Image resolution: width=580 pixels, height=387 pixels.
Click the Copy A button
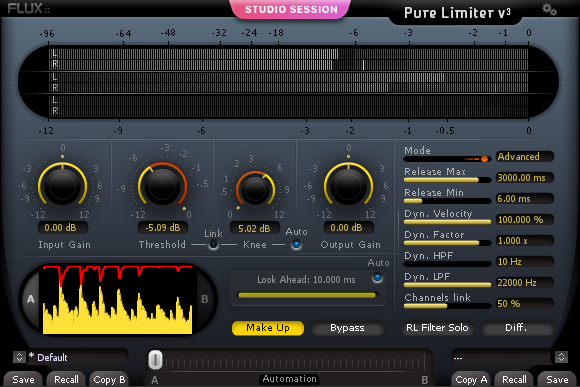pyautogui.click(x=471, y=380)
